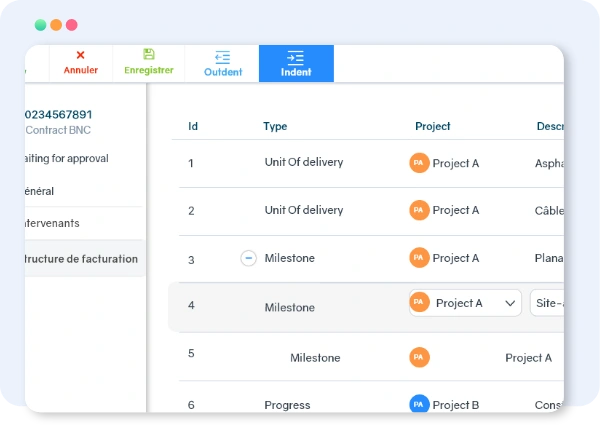Click the Enregistrer save disk icon

(x=148, y=54)
